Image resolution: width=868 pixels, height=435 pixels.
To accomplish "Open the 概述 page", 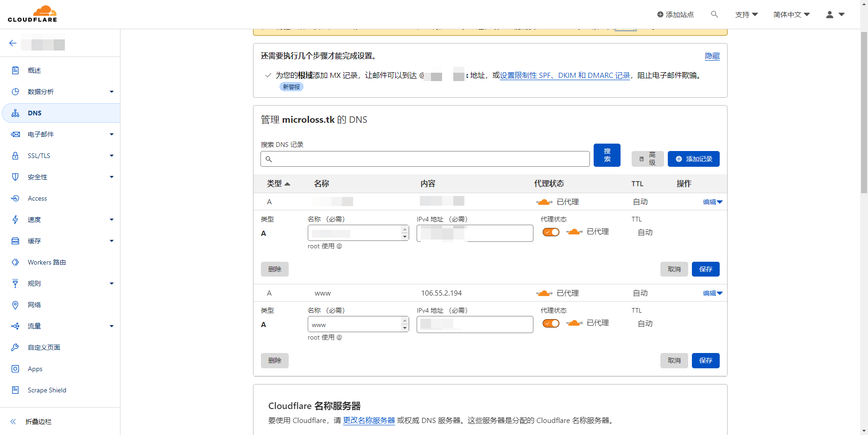I will tap(34, 70).
